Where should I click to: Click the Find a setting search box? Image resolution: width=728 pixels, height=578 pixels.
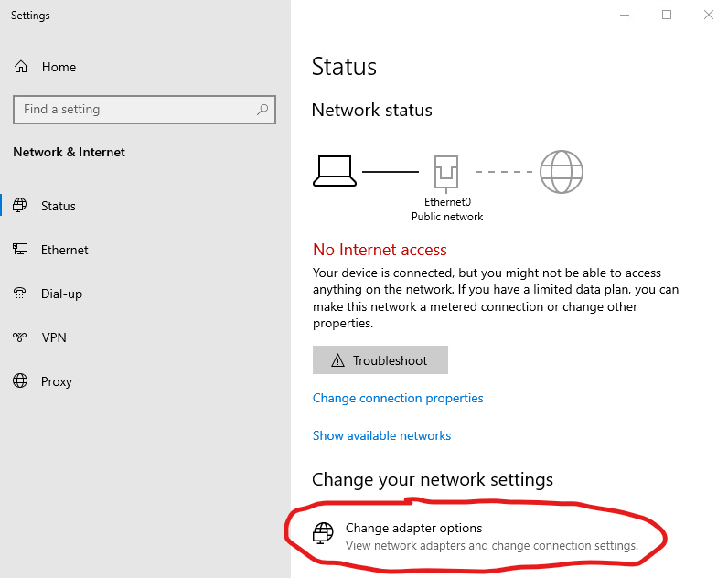coord(145,110)
